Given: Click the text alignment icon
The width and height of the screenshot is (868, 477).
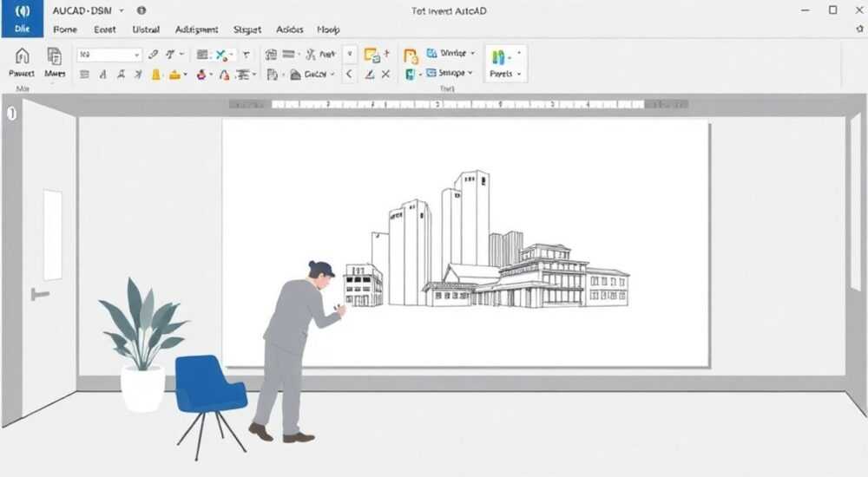Looking at the screenshot, I should tap(242, 74).
